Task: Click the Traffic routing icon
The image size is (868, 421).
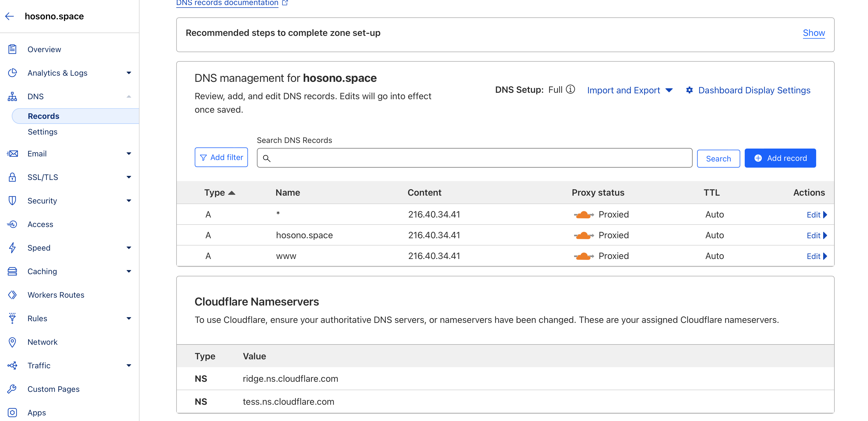Action: (x=12, y=366)
